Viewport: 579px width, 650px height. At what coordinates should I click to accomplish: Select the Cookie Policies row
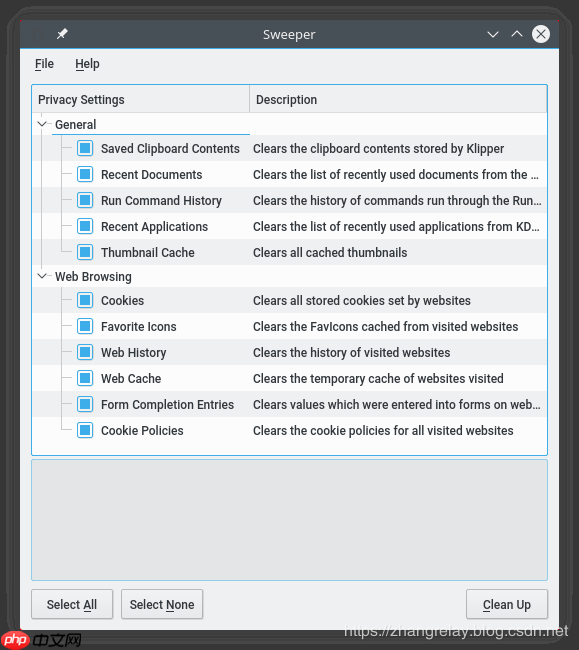[x=290, y=431]
